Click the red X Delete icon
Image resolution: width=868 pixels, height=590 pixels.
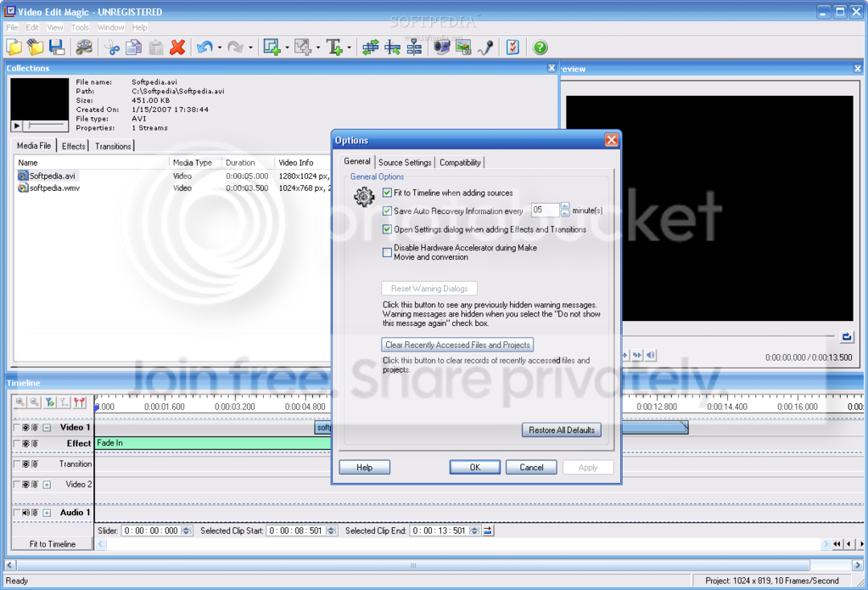(x=177, y=48)
